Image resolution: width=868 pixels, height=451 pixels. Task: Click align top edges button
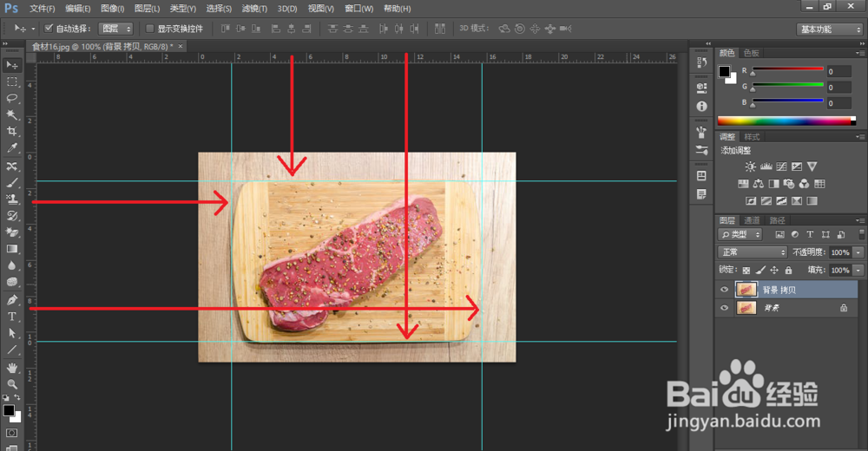pos(226,29)
